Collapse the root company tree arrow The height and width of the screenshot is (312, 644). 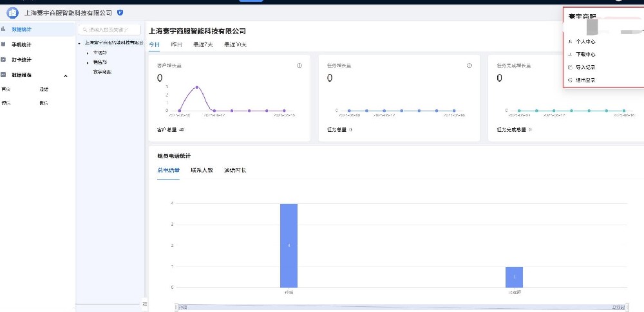coord(79,42)
